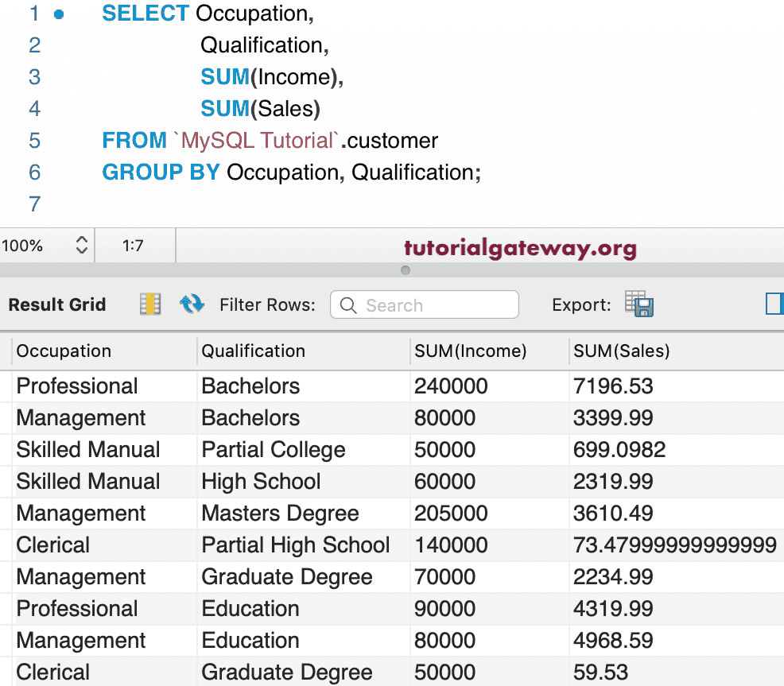Click line number 6 in the SQL editor
This screenshot has height=686, width=784.
[x=34, y=172]
